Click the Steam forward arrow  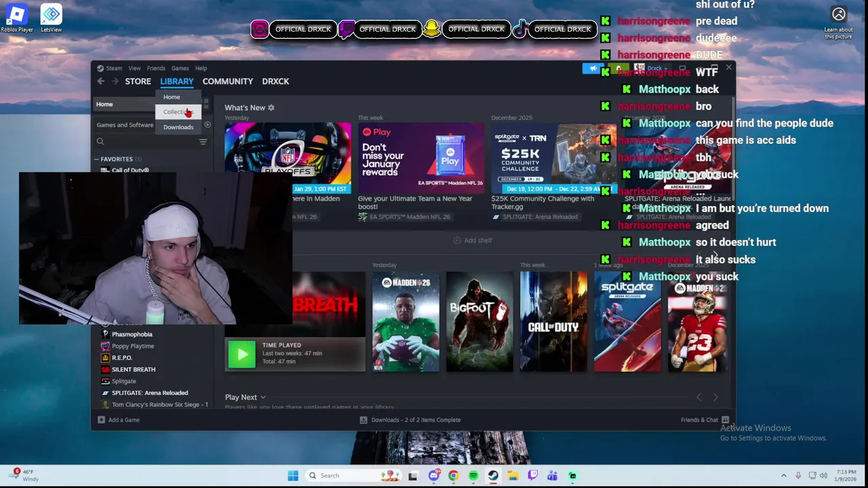[x=115, y=81]
